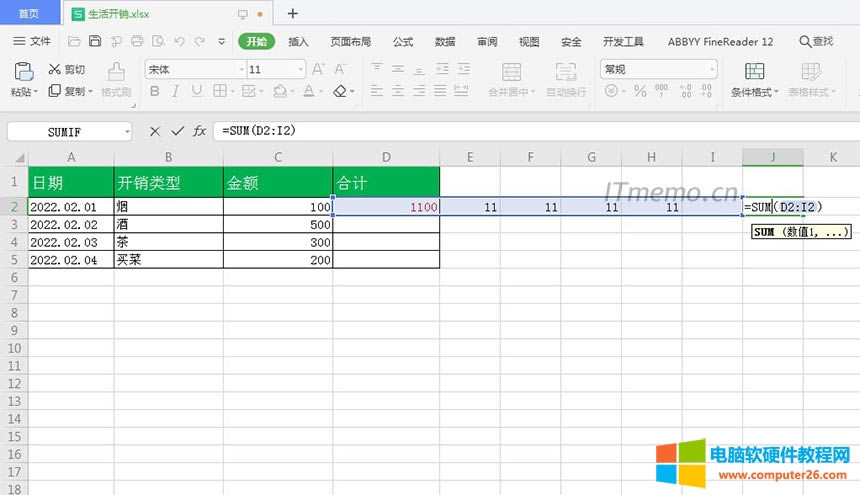Click the new tab plus button

[x=292, y=14]
